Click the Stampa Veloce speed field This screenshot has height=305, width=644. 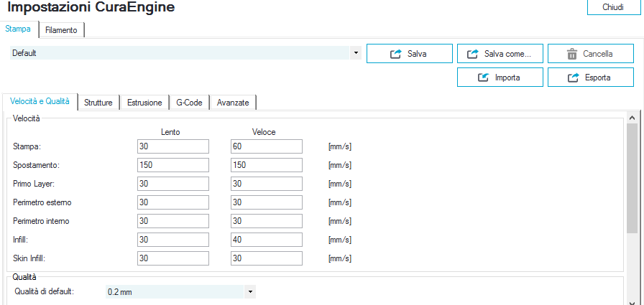click(266, 146)
